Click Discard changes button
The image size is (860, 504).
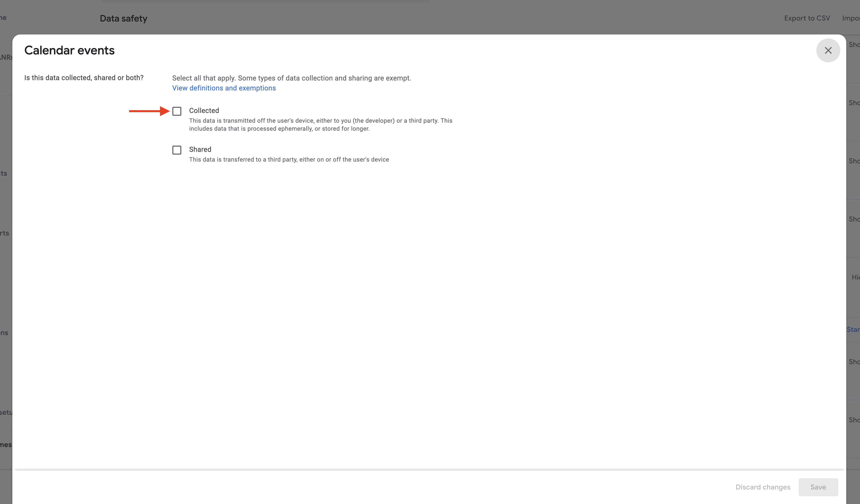click(x=763, y=487)
